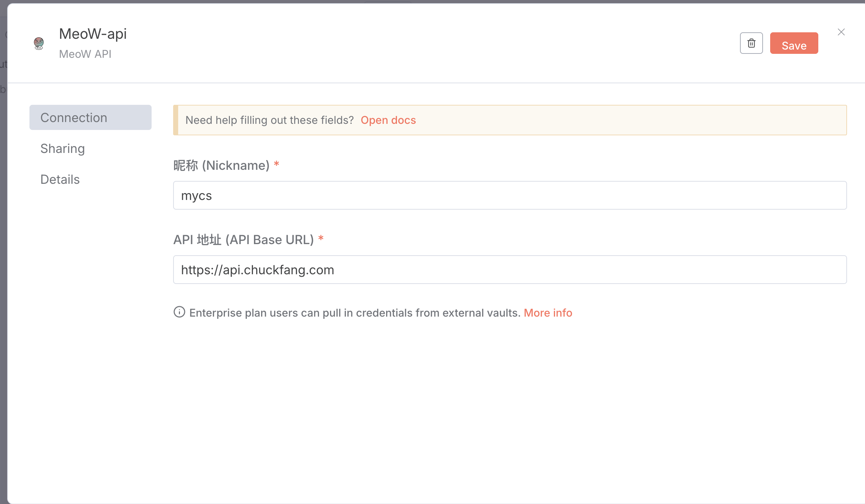This screenshot has width=865, height=504.
Task: Go to the Details tab
Action: click(x=60, y=179)
